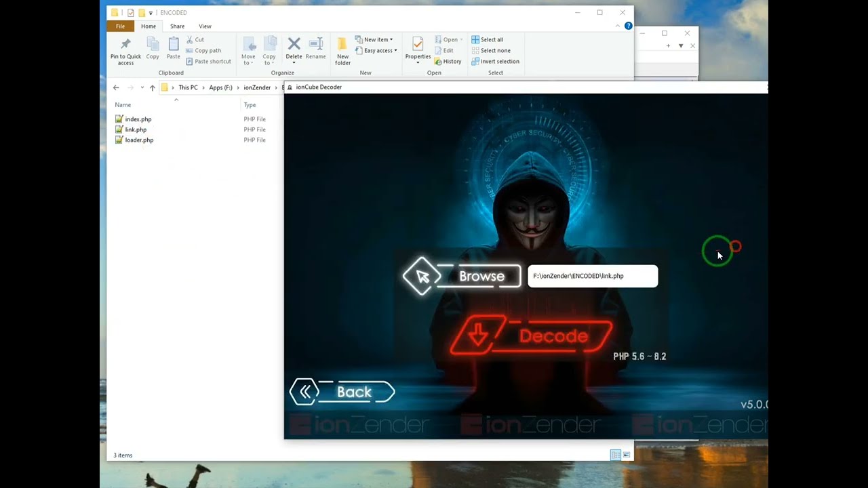Click Cut in the Clipboard group
The image size is (868, 488).
point(195,40)
